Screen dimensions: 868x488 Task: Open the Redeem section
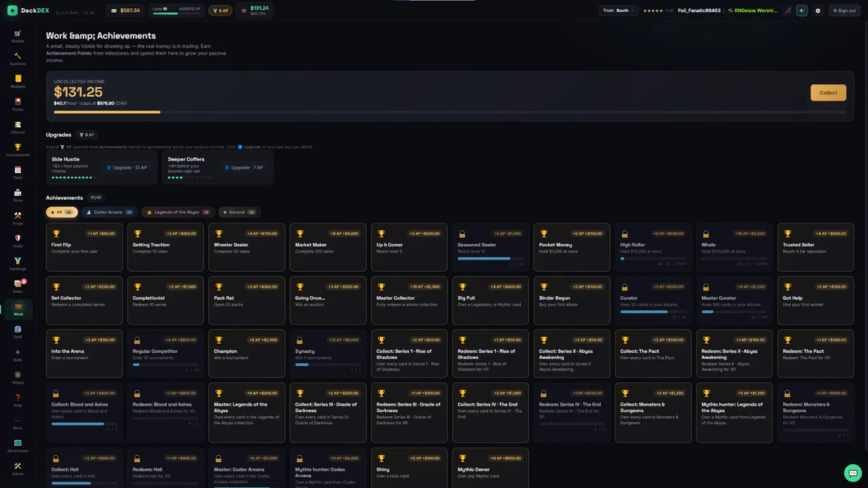pos(18,81)
